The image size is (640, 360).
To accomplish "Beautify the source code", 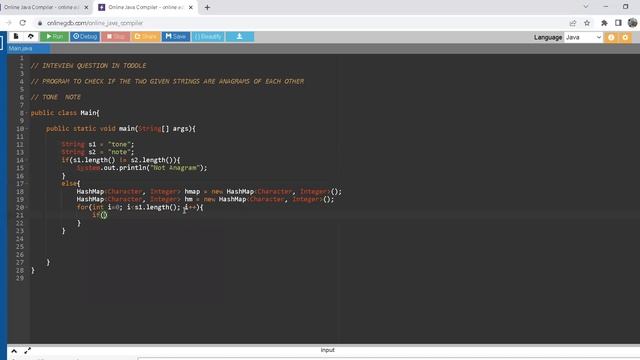I will (x=208, y=37).
